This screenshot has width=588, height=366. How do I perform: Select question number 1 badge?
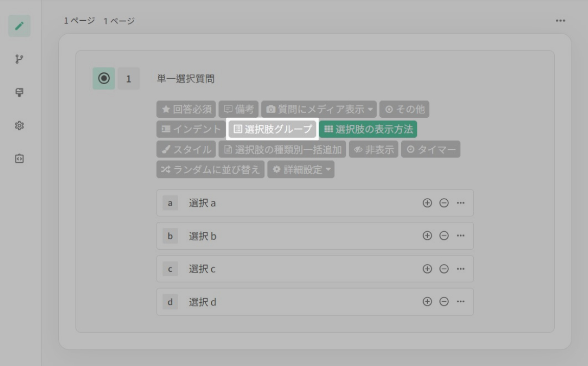point(129,79)
